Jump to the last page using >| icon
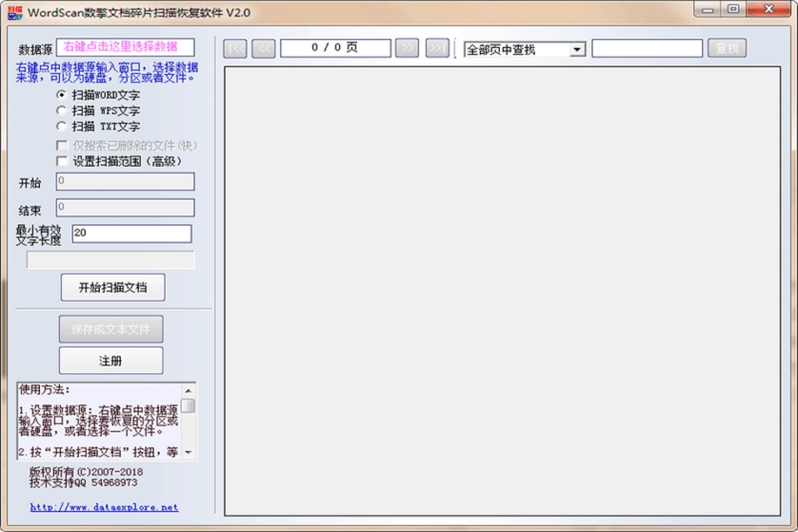 tap(437, 47)
